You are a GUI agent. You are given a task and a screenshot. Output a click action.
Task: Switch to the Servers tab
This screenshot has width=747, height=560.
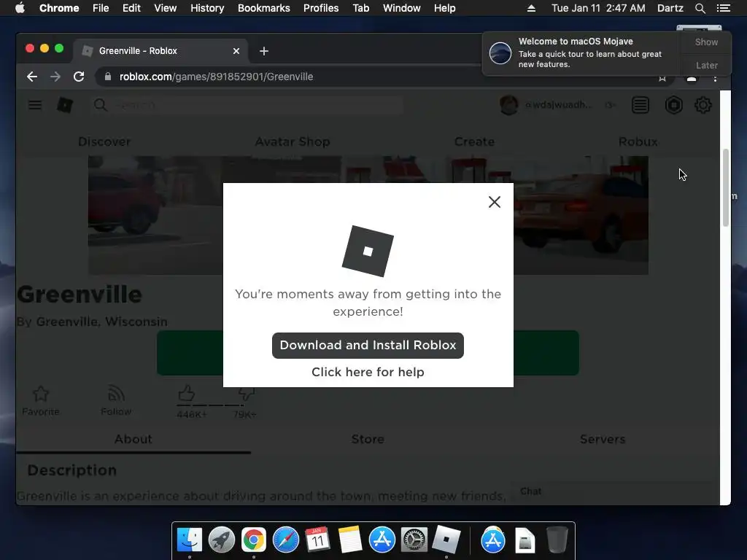point(602,439)
